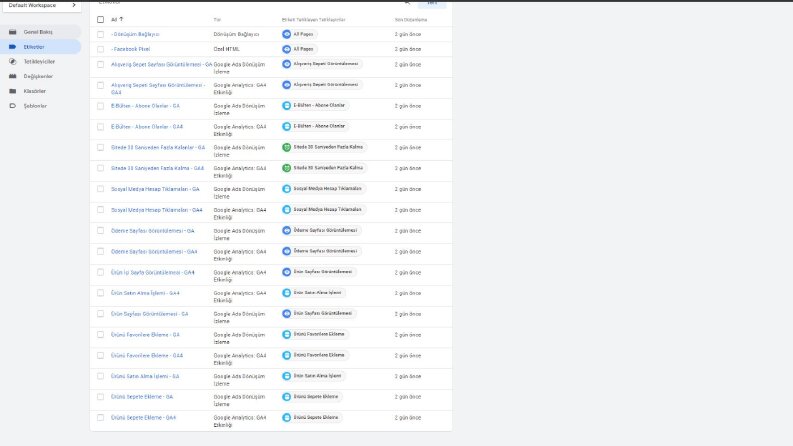Image resolution: width=793 pixels, height=446 pixels.
Task: Click the Google Ads Dönüşüm İzleme cell in the Ürünü Sepete Ekleme - GA row
Action: click(x=239, y=400)
